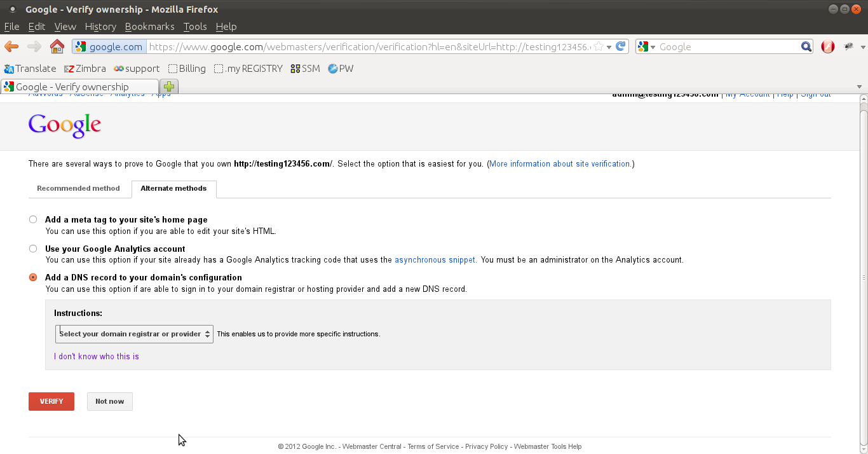Open Terms of Service footer link
The width and height of the screenshot is (868, 454).
[433, 446]
